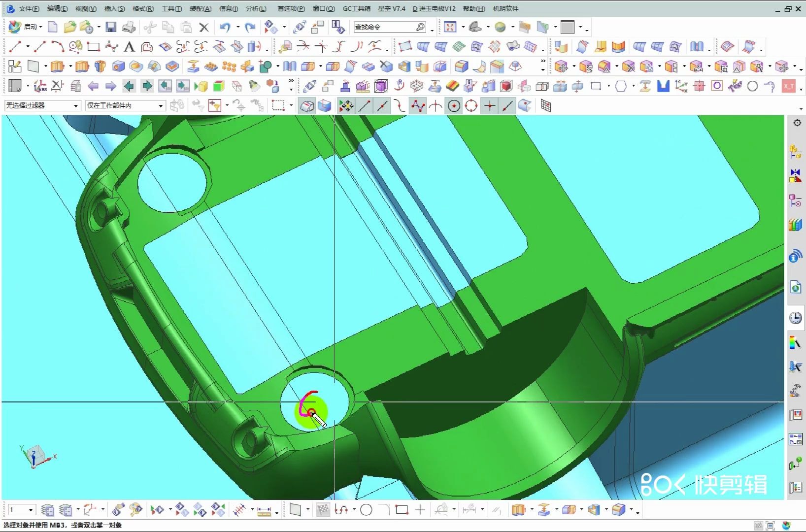Expand the 仅在工作部件内 scope dropdown
This screenshot has height=532, width=806.
[161, 106]
